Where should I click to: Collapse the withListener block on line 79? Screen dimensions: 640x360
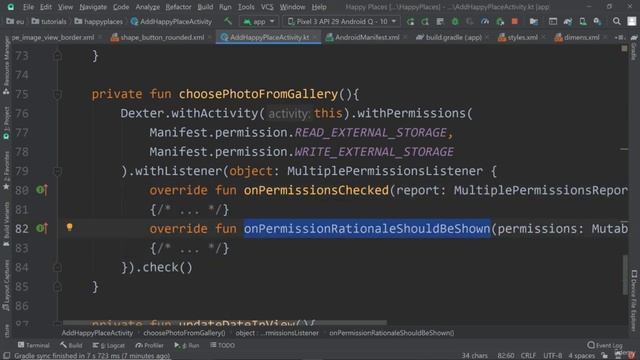(x=58, y=171)
